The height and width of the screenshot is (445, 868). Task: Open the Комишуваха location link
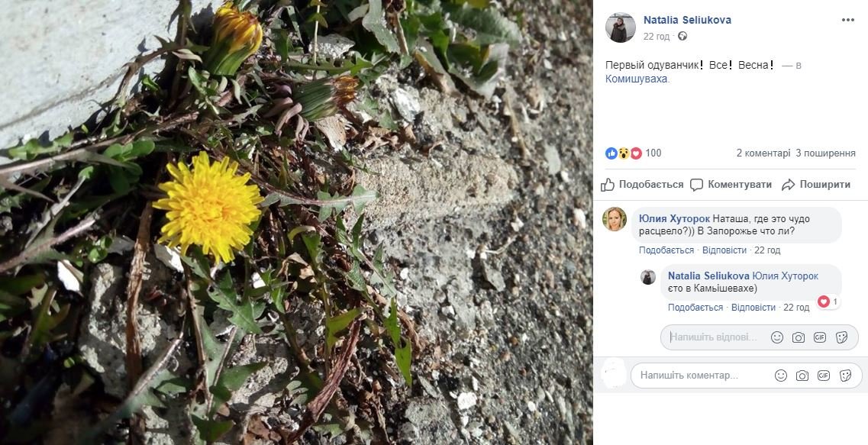coord(637,79)
